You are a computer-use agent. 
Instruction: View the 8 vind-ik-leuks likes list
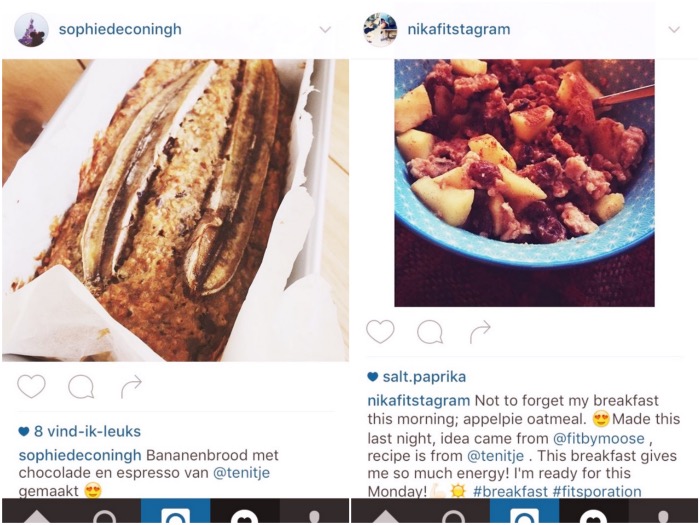[x=79, y=431]
